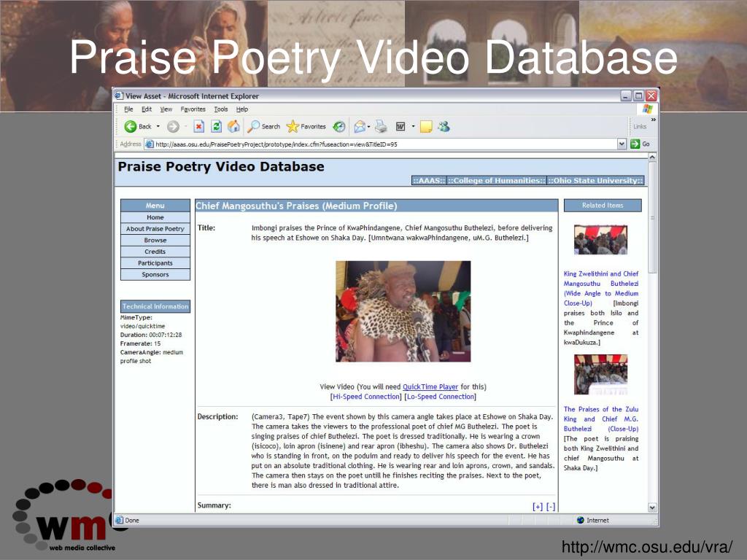This screenshot has width=747, height=560.
Task: Click the Messenger people icon
Action: pos(444,127)
